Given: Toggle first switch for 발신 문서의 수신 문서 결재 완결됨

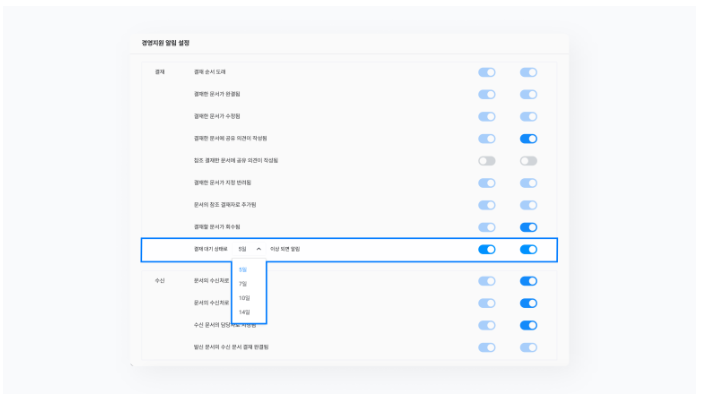Looking at the screenshot, I should (x=487, y=347).
